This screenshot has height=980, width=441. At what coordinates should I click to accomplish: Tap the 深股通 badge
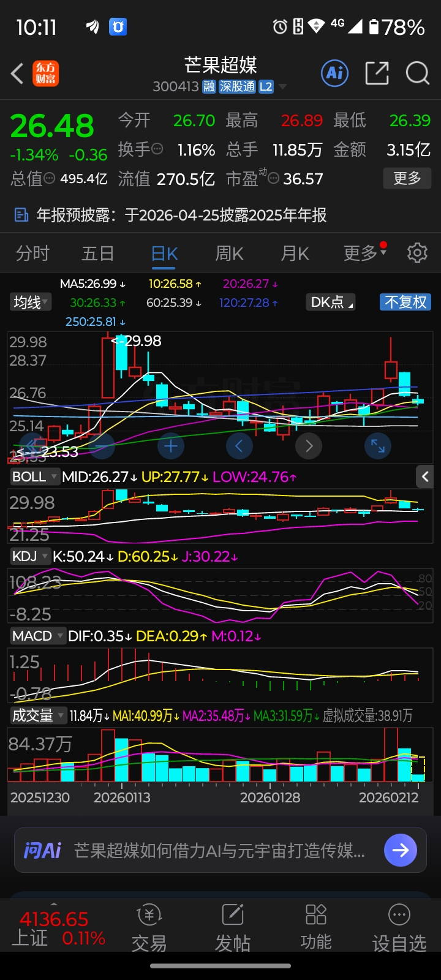(x=237, y=87)
